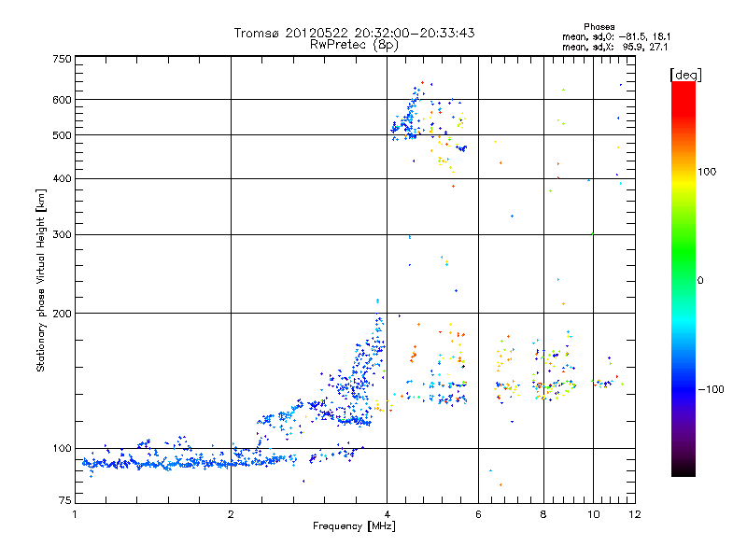The image size is (747, 560).
Task: Pick the black bottom of the phase colorbar
Action: pyautogui.click(x=684, y=472)
